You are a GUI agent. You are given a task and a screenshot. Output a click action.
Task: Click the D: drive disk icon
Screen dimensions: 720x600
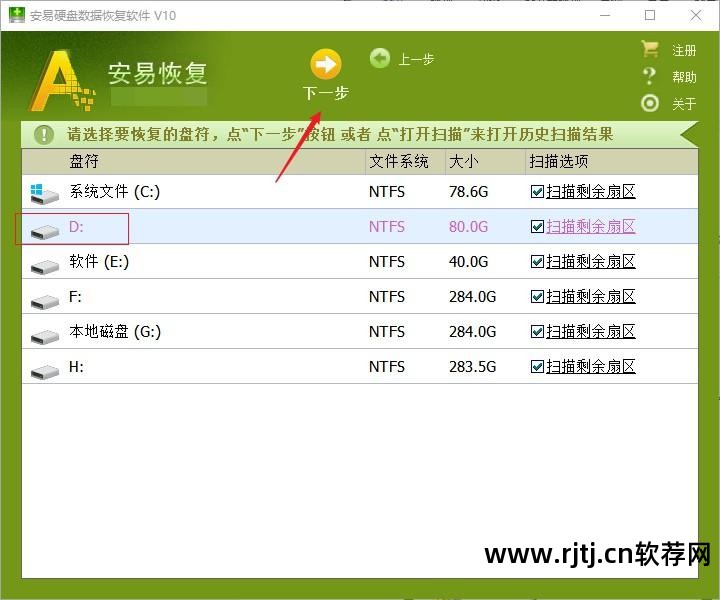click(x=45, y=232)
